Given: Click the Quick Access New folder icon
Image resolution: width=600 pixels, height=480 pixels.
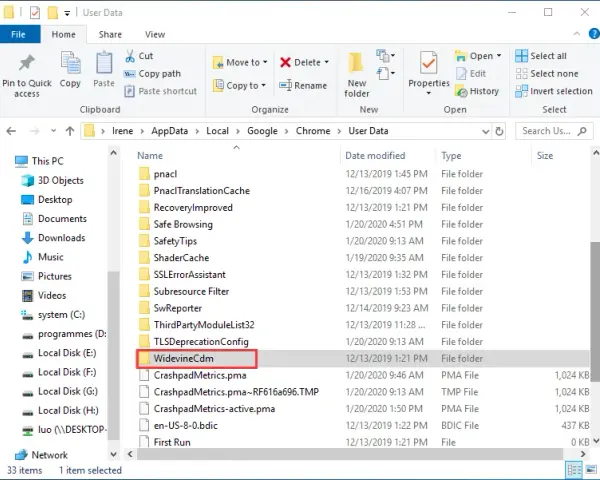Looking at the screenshot, I should (52, 13).
